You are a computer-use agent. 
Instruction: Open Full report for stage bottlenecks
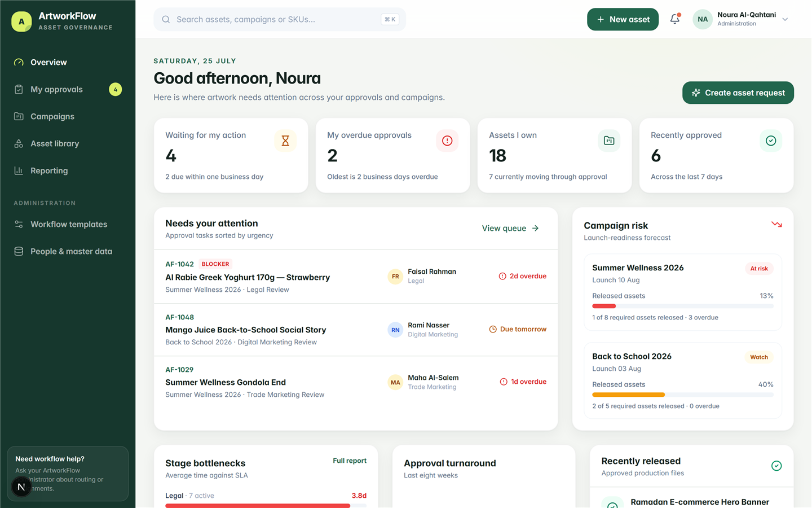point(350,461)
